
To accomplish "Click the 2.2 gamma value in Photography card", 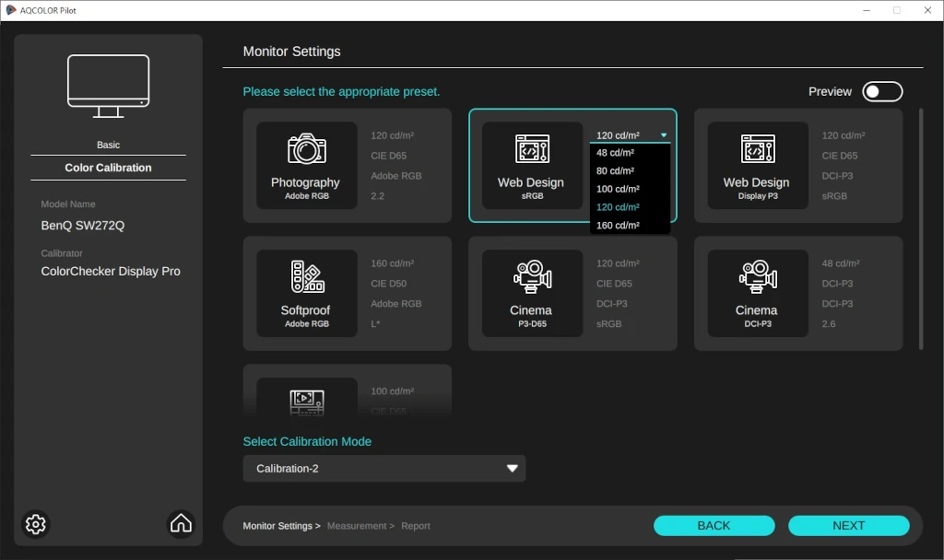I will coord(377,196).
